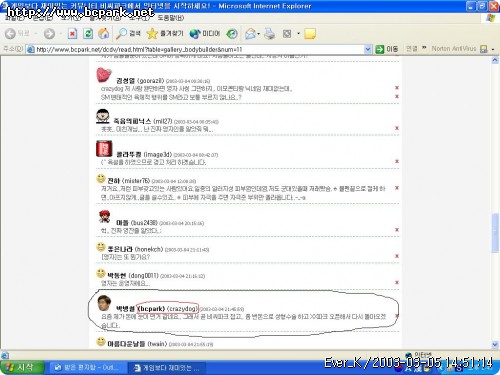Click the "(crazydog)" username text
This screenshot has width=500, height=375.
[182, 309]
